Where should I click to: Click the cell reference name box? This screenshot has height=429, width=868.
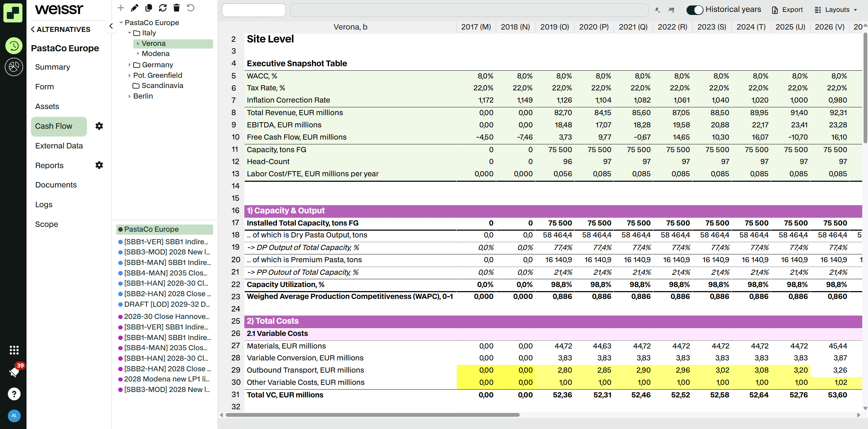pyautogui.click(x=254, y=10)
